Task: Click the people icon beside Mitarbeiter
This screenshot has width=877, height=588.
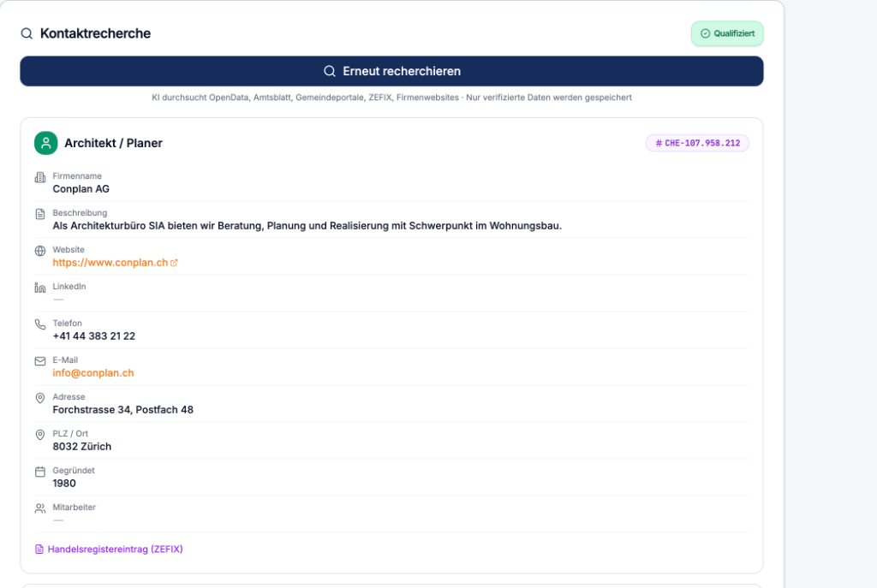Action: tap(40, 508)
